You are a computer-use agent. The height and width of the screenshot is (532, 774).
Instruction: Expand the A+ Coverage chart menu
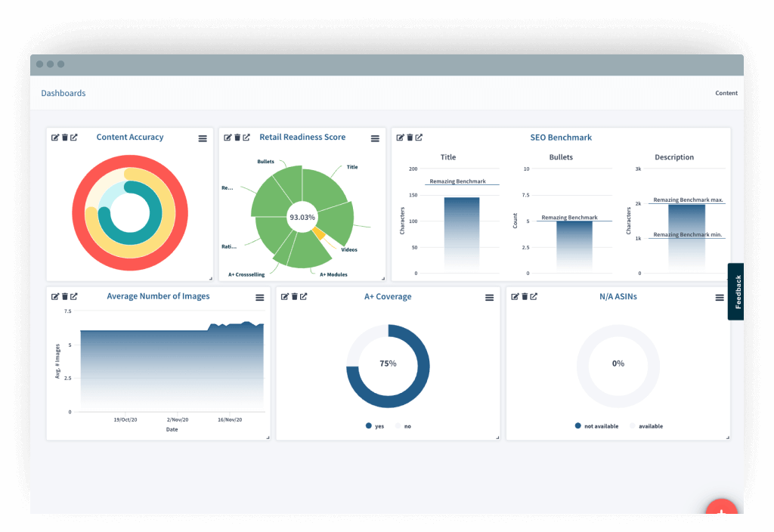489,298
